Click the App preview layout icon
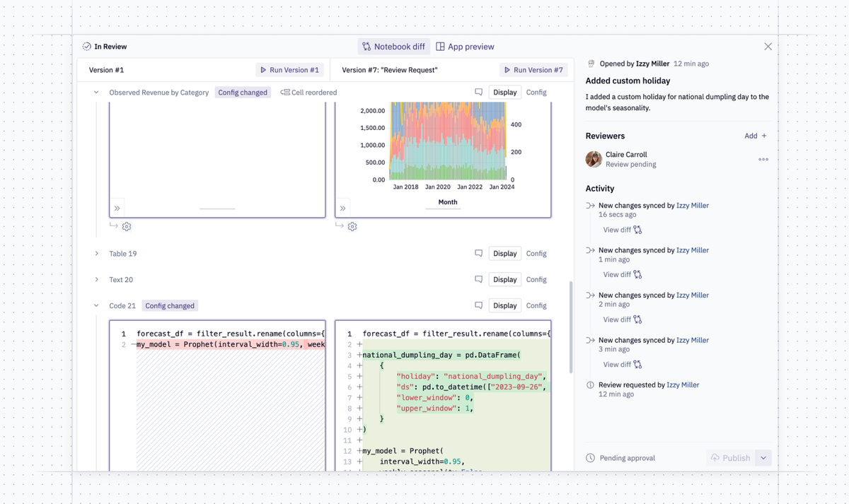849x504 pixels. click(x=440, y=47)
